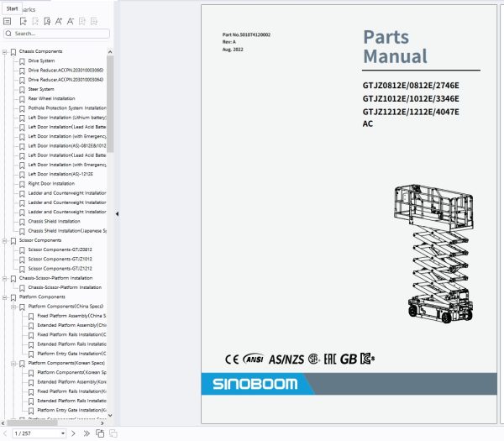Open Chassis Shield Installation bookmark
The width and height of the screenshot is (504, 441).
coord(55,221)
